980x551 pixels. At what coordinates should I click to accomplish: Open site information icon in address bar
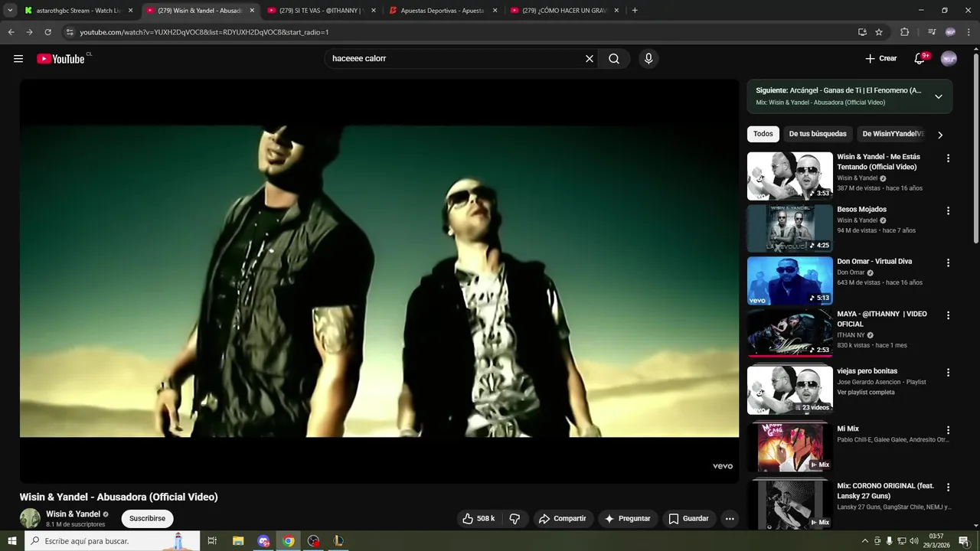[70, 32]
